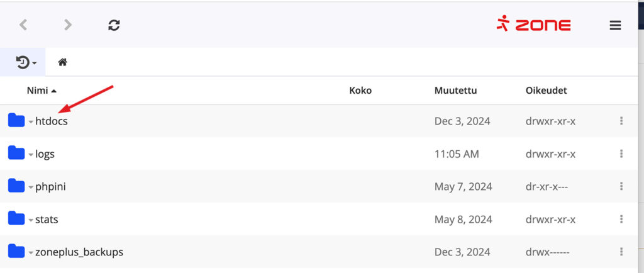
Task: Click the Zone logo
Action: tap(533, 25)
